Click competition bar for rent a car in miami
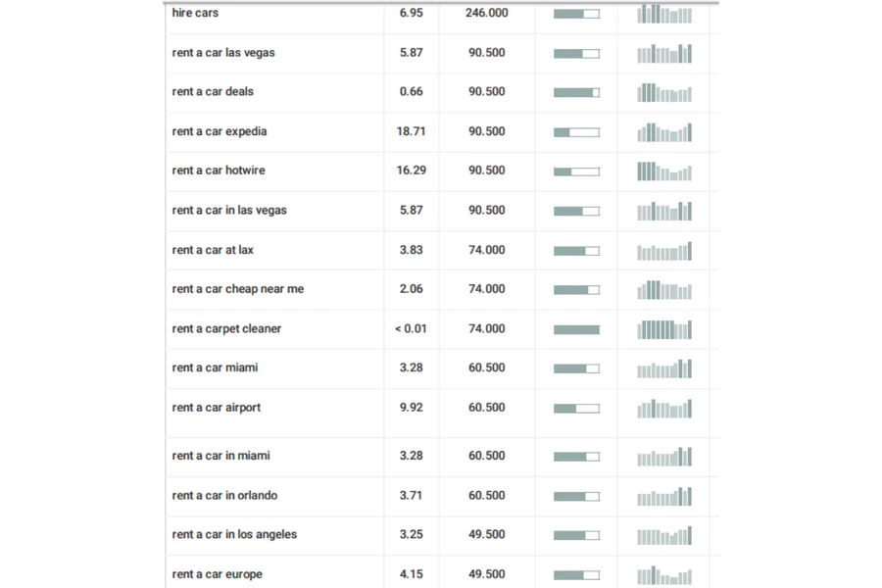Viewport: 882px width, 588px height. click(x=576, y=457)
